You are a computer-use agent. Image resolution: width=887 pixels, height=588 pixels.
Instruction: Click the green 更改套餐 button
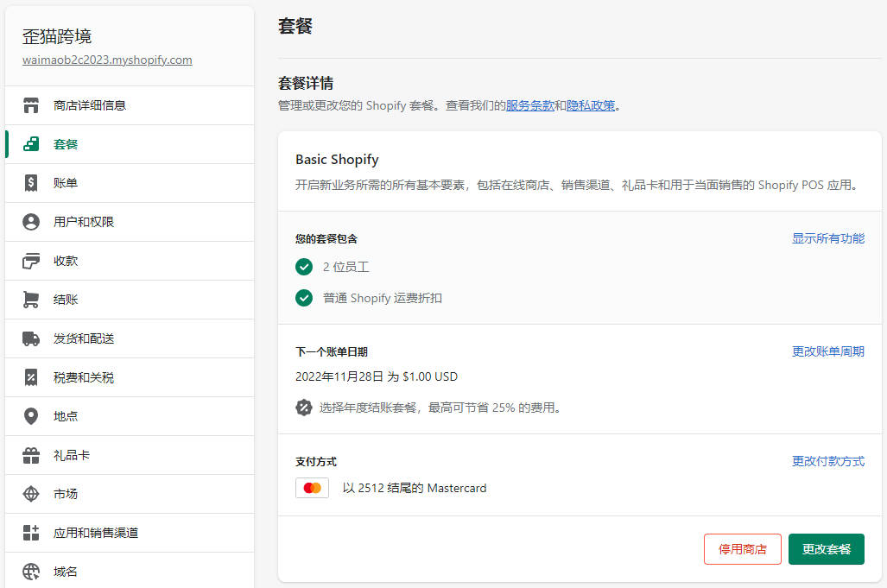827,549
